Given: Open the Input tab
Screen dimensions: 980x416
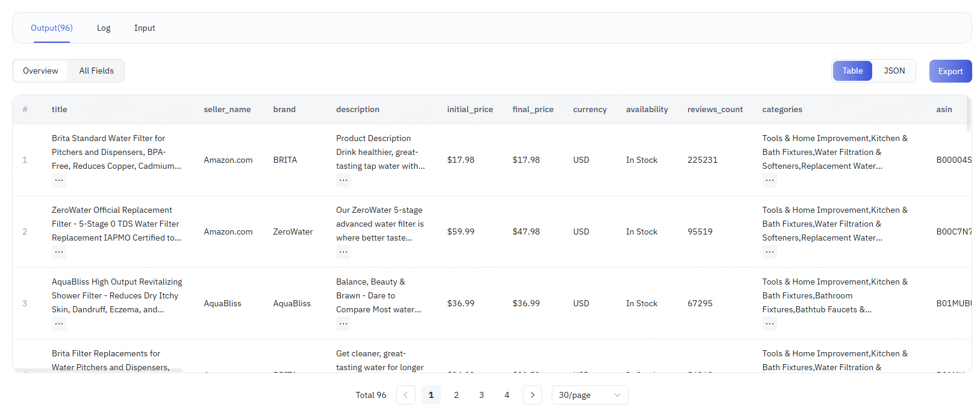Looking at the screenshot, I should (145, 28).
